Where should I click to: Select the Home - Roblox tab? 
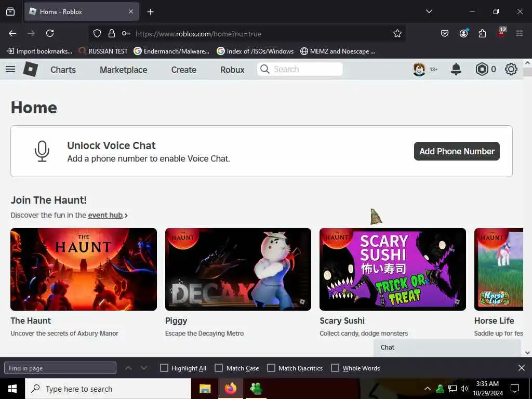click(x=82, y=12)
